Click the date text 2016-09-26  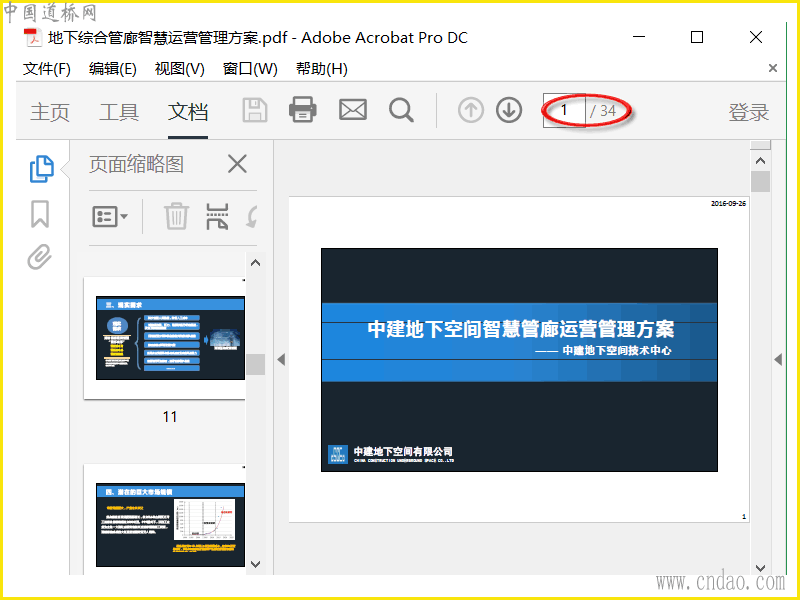click(728, 203)
